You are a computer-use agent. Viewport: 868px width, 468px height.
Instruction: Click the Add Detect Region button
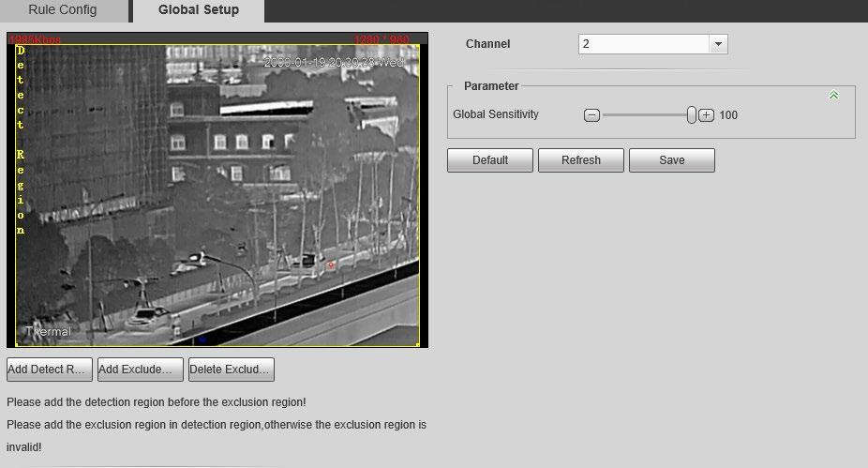coord(50,370)
